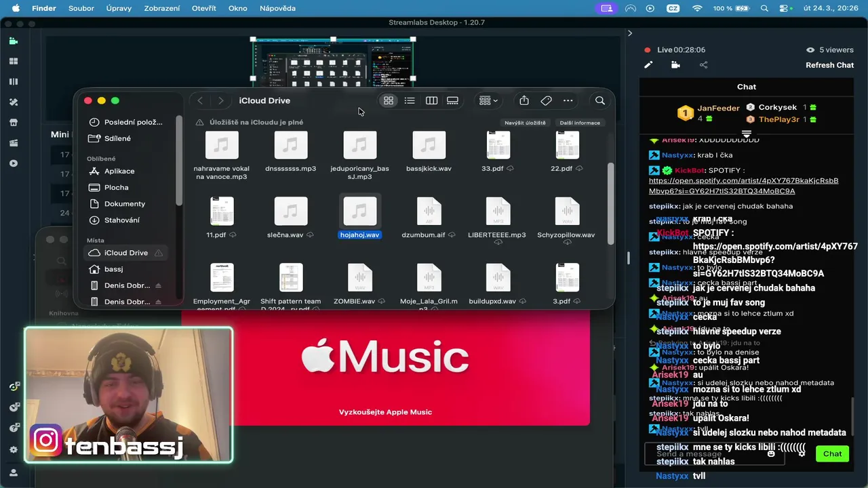Viewport: 868px width, 488px height.
Task: Click the Finder share icon
Action: [524, 100]
